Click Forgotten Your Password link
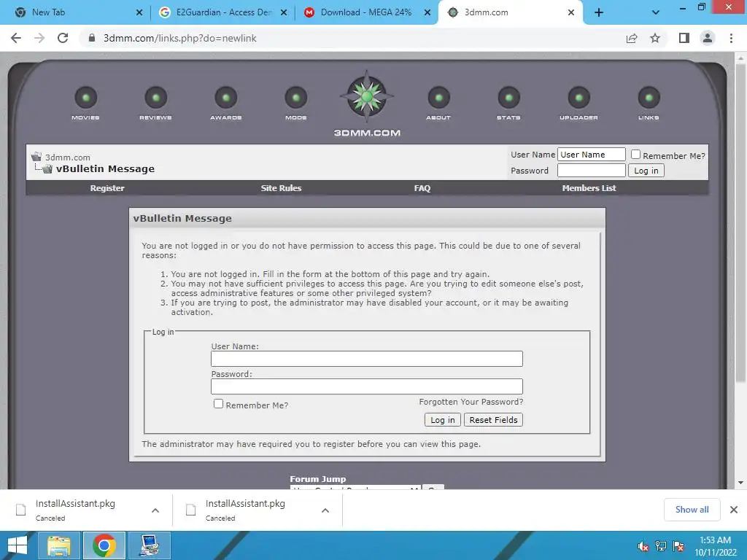Screen dimensions: 747x560 471,402
